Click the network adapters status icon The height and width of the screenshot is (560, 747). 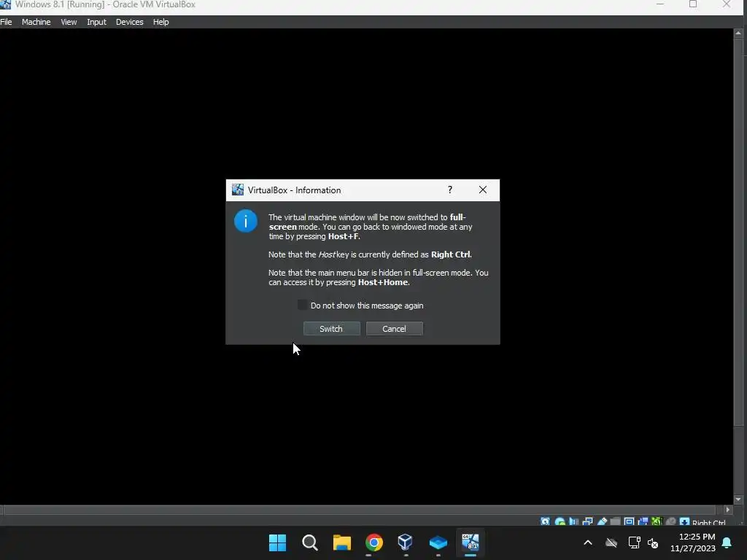[588, 521]
